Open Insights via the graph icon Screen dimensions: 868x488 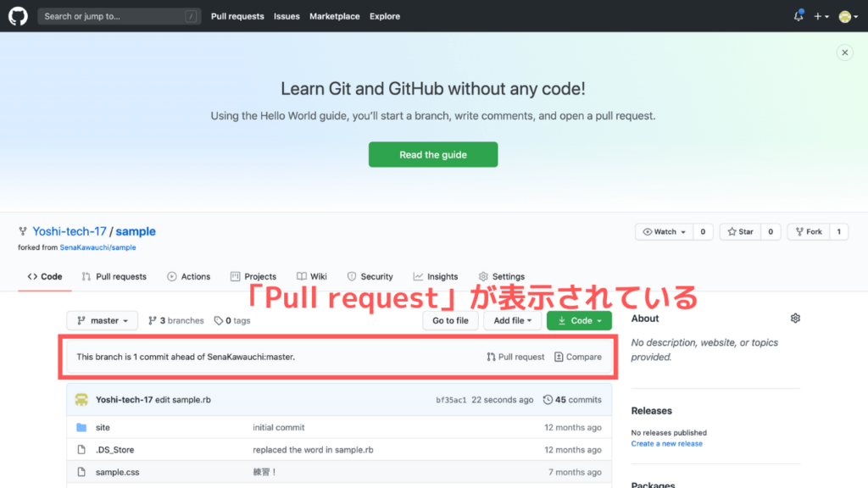(416, 275)
